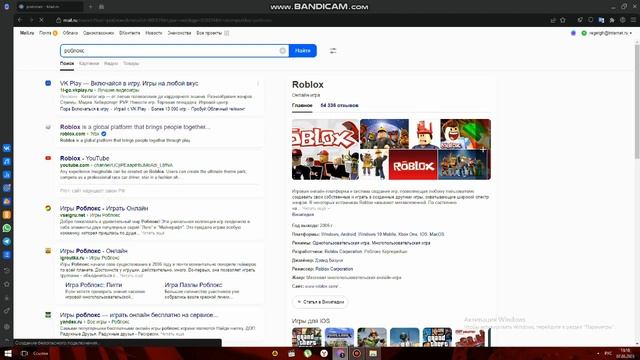
Task: Open Игры Роблокс - Играть Онлайн result
Action: 104,208
